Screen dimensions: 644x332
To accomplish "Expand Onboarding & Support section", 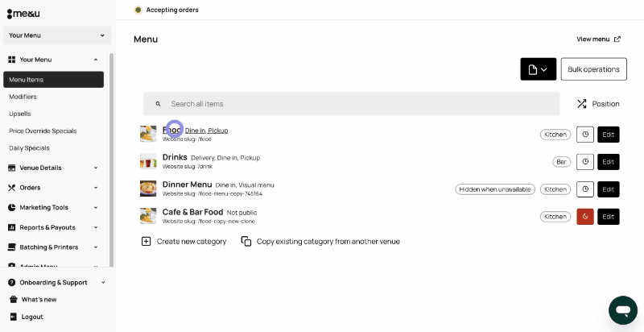I will click(x=56, y=283).
